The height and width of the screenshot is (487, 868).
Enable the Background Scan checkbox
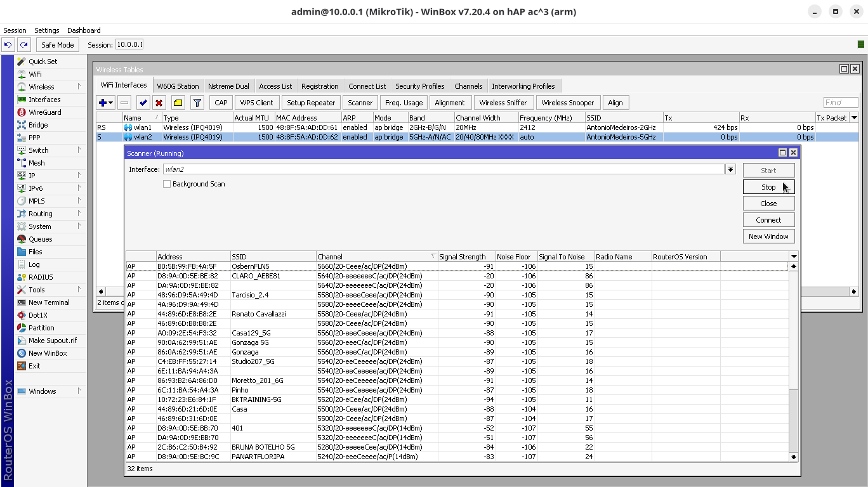(167, 184)
